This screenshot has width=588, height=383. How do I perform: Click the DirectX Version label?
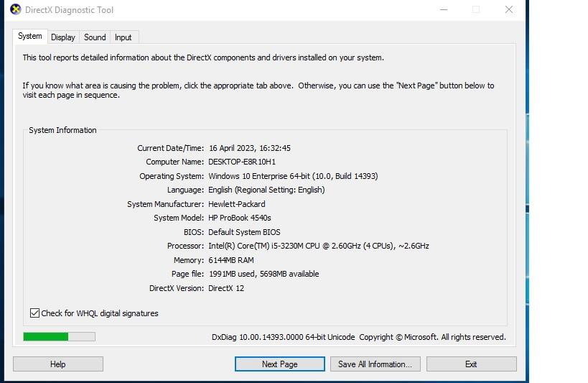pyautogui.click(x=177, y=288)
